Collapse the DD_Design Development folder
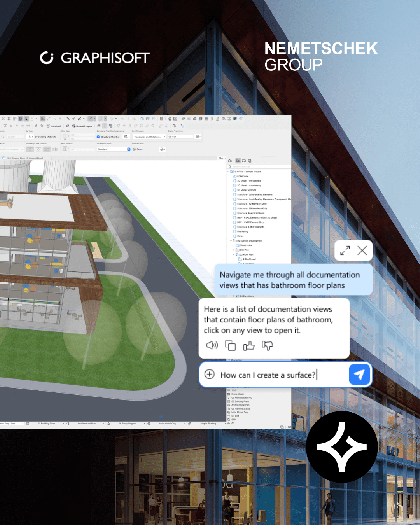 coord(231,241)
